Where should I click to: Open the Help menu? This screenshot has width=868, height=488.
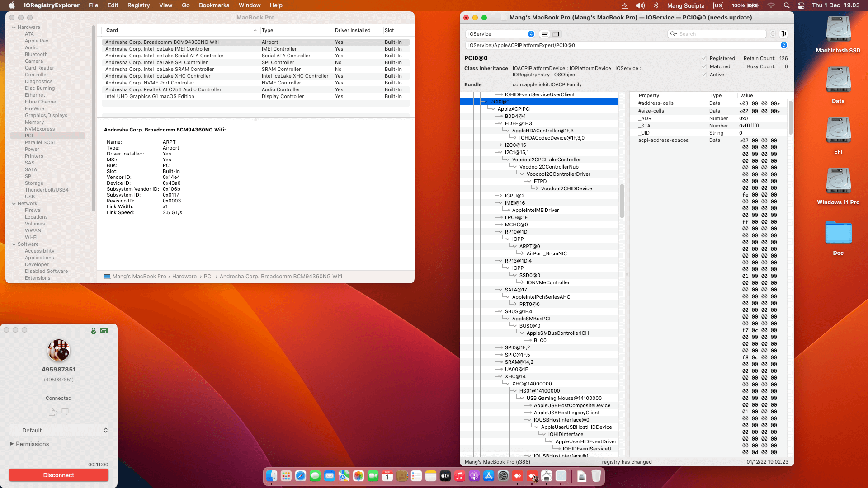point(276,5)
